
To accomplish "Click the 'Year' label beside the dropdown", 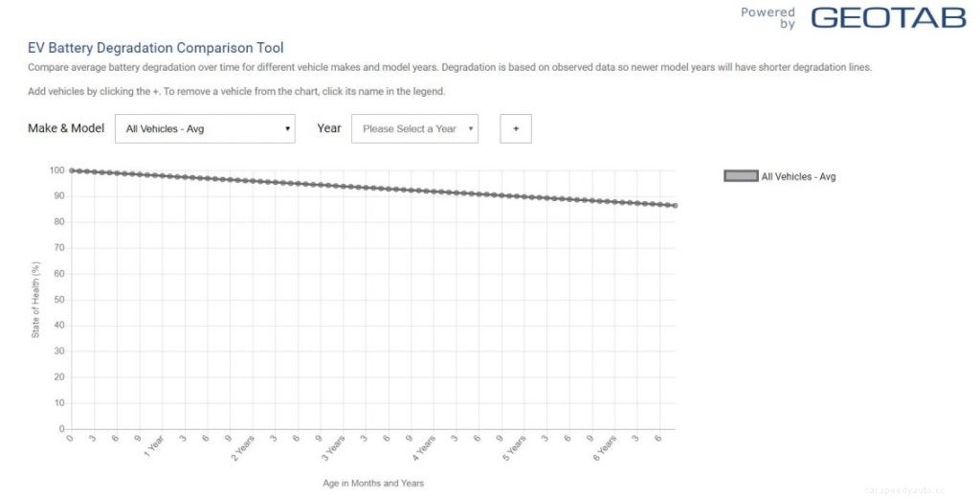I will (329, 128).
